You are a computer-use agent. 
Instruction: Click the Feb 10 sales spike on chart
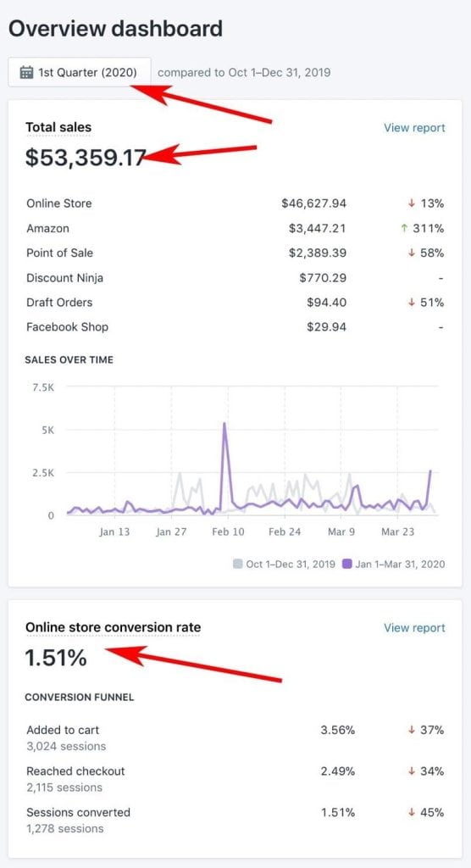click(224, 424)
